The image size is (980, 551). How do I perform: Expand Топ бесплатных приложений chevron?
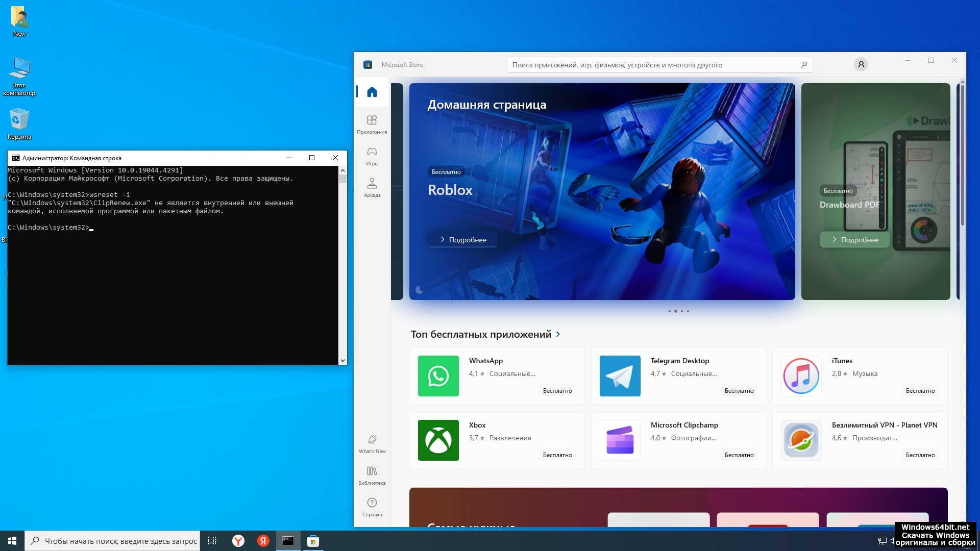[x=558, y=334]
